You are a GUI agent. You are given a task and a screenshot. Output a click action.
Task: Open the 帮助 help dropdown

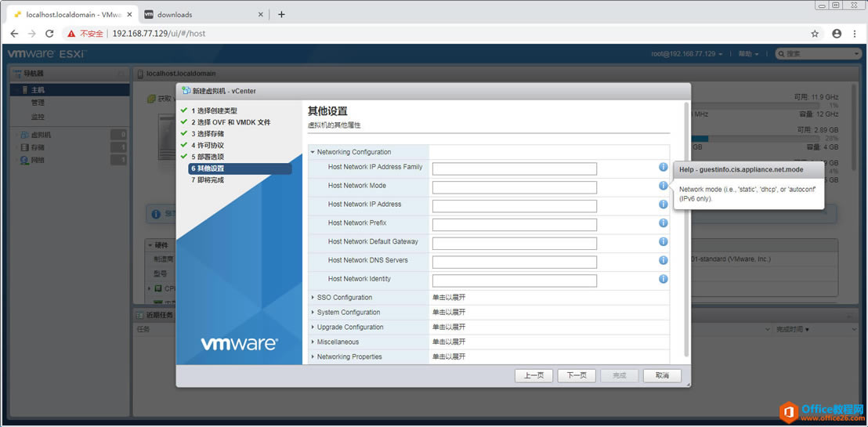748,54
